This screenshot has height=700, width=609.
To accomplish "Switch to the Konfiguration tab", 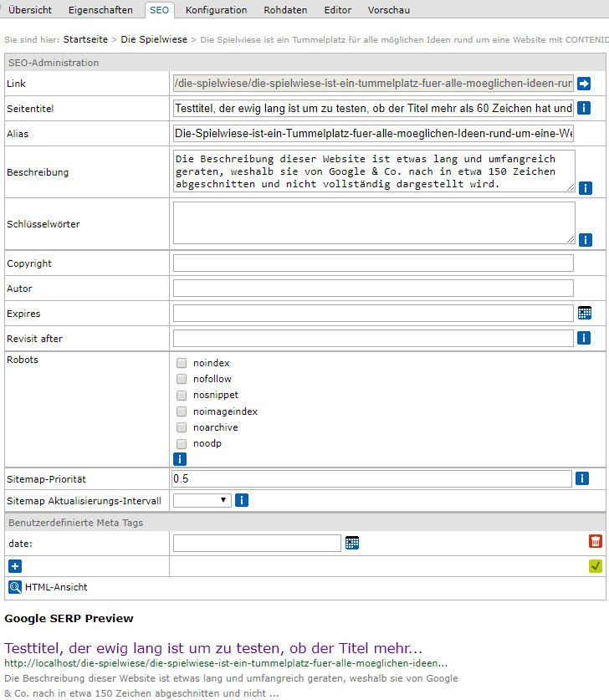I will click(x=216, y=10).
